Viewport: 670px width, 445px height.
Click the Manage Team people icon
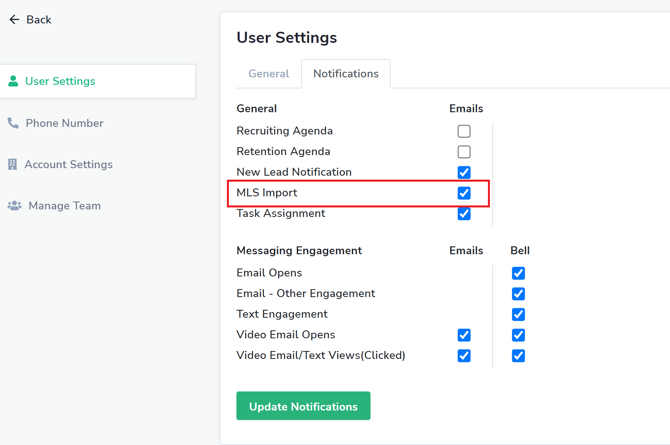coord(14,206)
